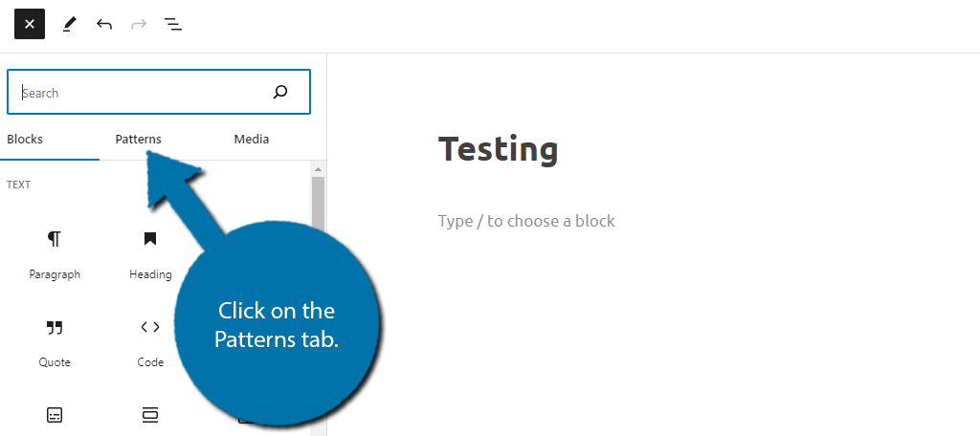Screen dimensions: 980x436
Task: Open the Document Overview list view
Action: coord(173,24)
